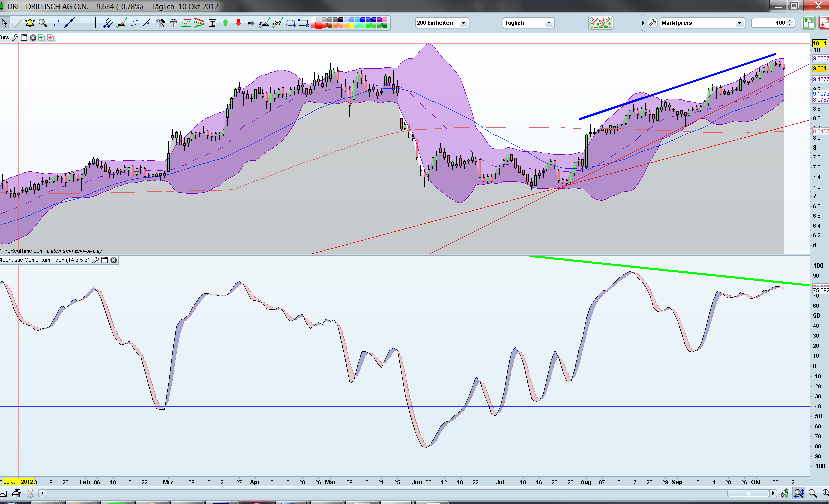
Task: Insert a red down arrow marker
Action: 238,23
